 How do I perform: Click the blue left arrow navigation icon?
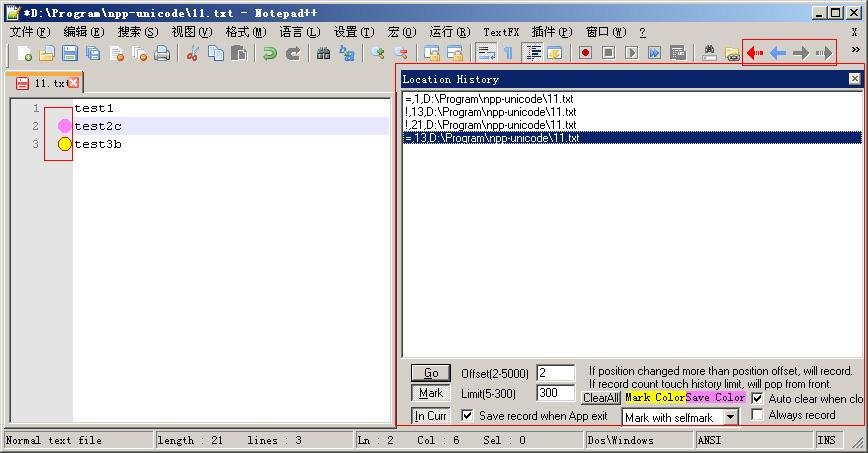click(778, 53)
